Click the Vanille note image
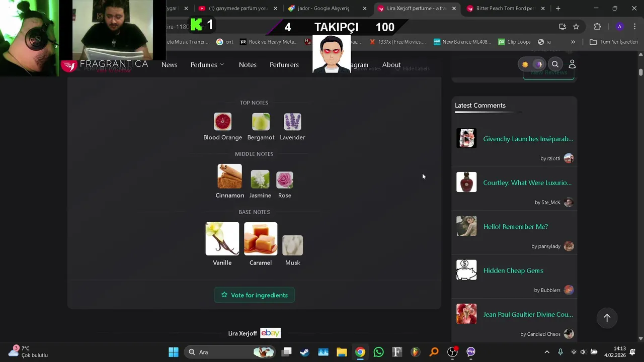 [222, 239]
